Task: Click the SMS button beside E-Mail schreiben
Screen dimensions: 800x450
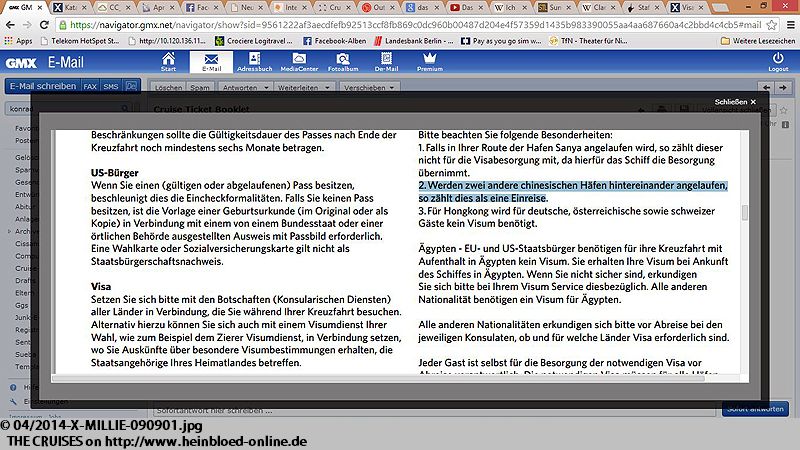Action: tap(111, 86)
